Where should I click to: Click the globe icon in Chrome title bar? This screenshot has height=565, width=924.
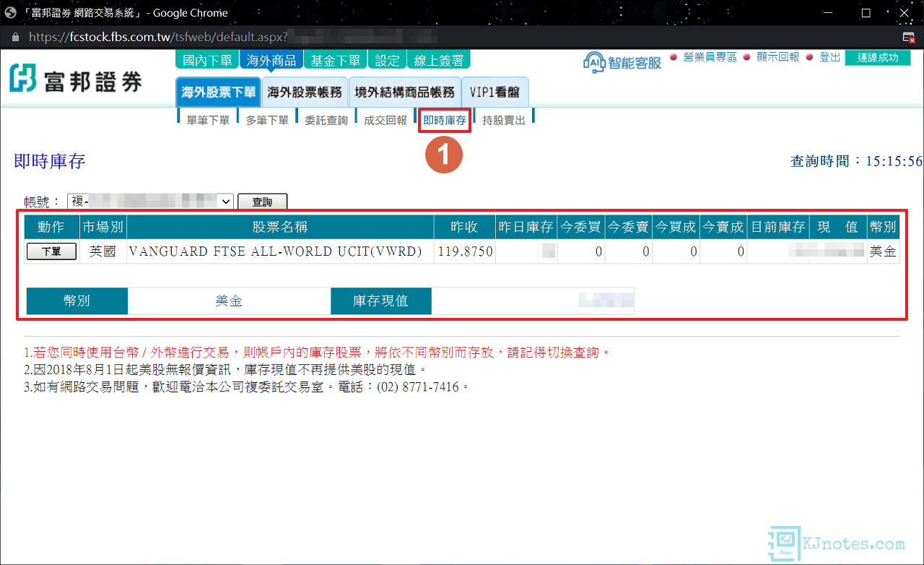point(11,12)
